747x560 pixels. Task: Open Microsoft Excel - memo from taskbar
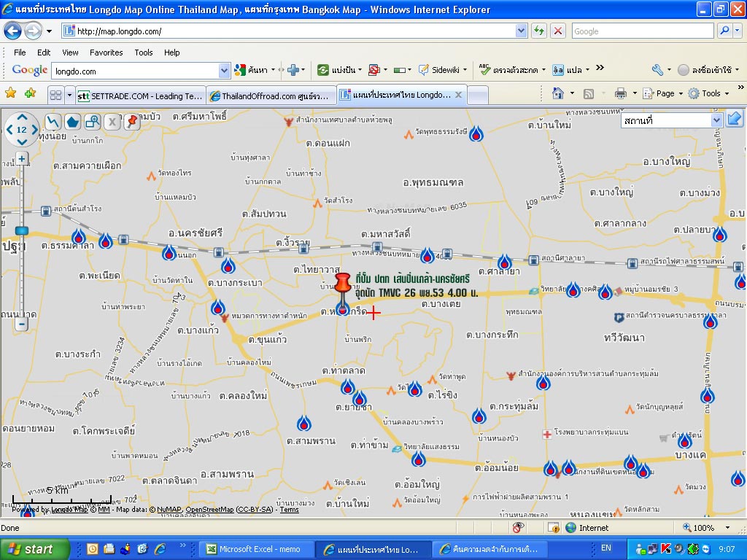(257, 549)
